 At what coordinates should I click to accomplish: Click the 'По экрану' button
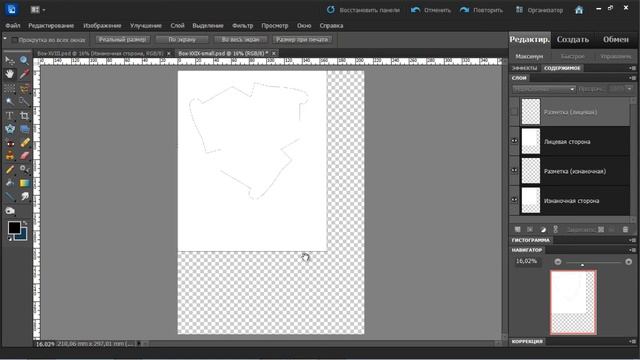(182, 40)
